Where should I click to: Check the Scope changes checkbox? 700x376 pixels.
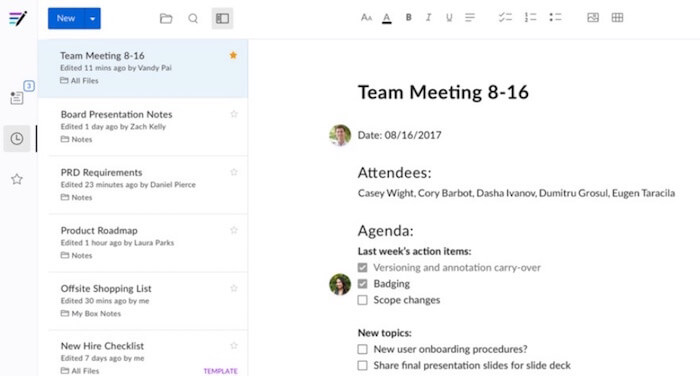(362, 300)
